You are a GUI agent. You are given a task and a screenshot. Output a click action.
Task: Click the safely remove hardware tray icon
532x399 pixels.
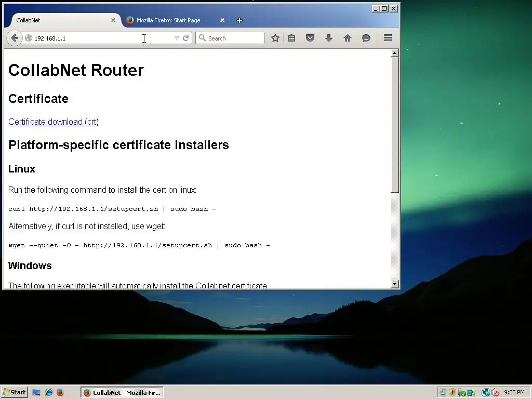[461, 393]
